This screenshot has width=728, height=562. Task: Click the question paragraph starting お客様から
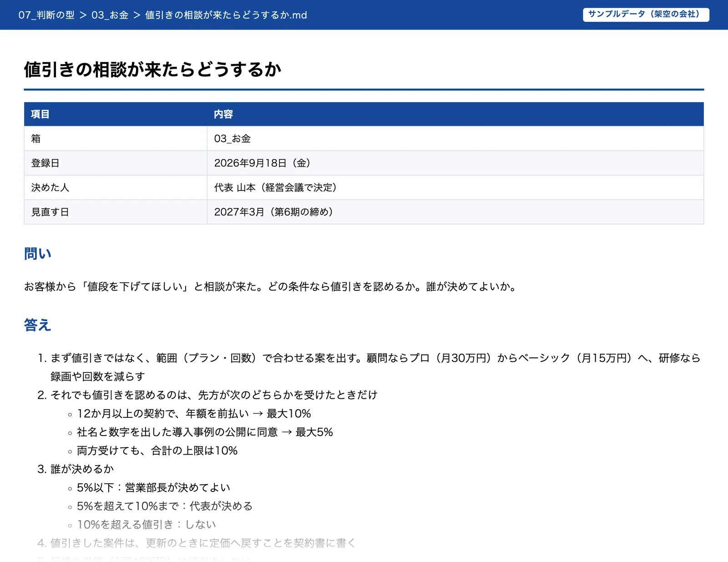270,287
